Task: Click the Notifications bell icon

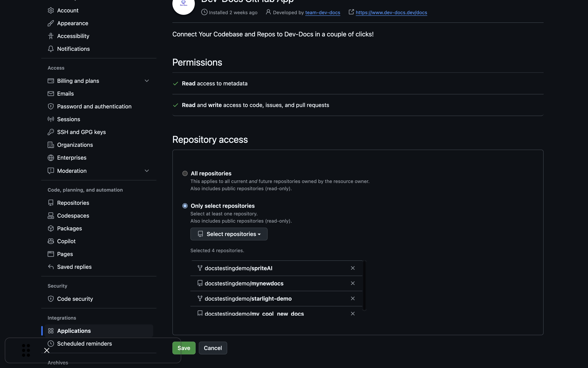Action: (51, 49)
